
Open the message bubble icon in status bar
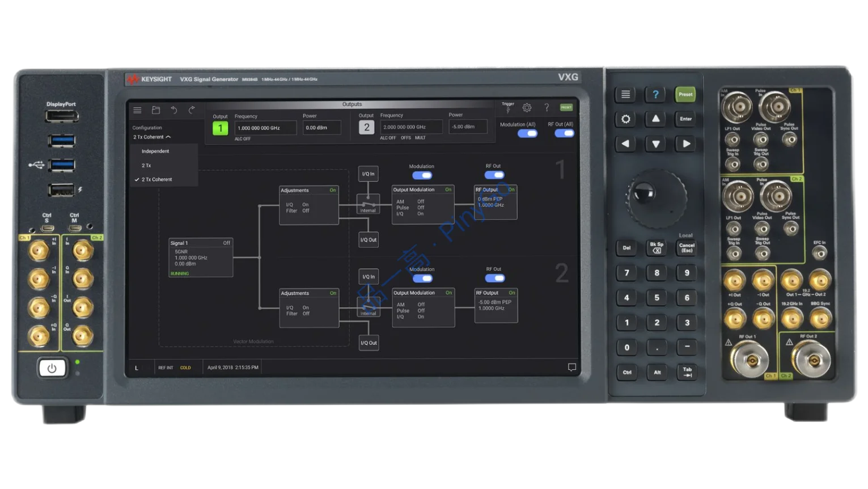pos(571,367)
